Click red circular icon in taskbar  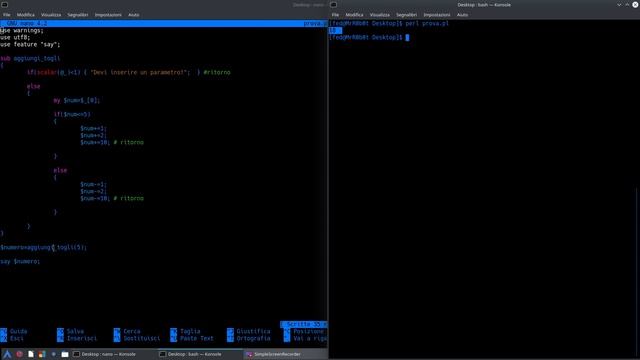(x=19, y=354)
